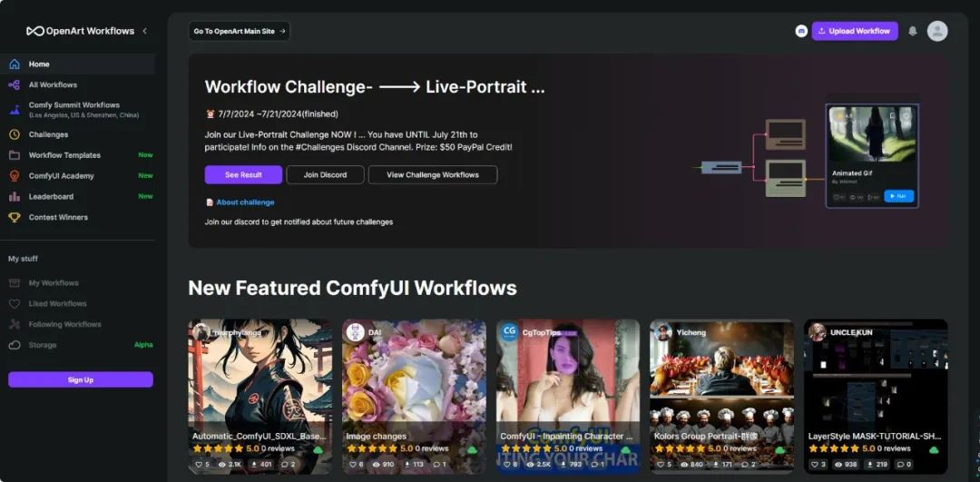Viewport: 980px width, 482px height.
Task: Click the All Workflows node icon
Action: pyautogui.click(x=15, y=84)
